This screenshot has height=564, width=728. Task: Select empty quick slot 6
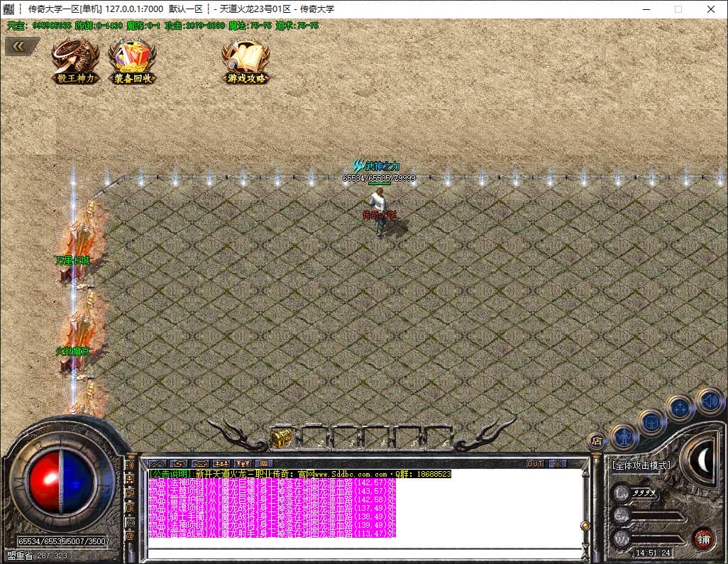pyautogui.click(x=439, y=437)
